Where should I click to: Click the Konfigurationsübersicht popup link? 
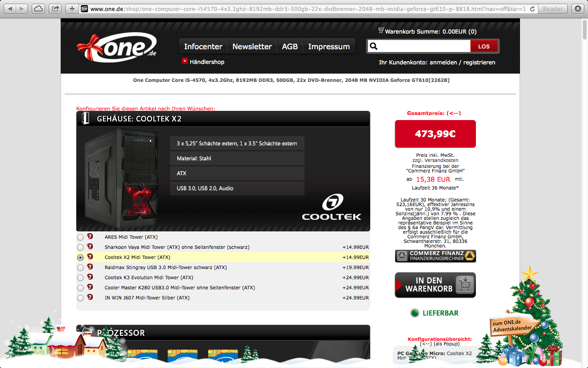(440, 344)
